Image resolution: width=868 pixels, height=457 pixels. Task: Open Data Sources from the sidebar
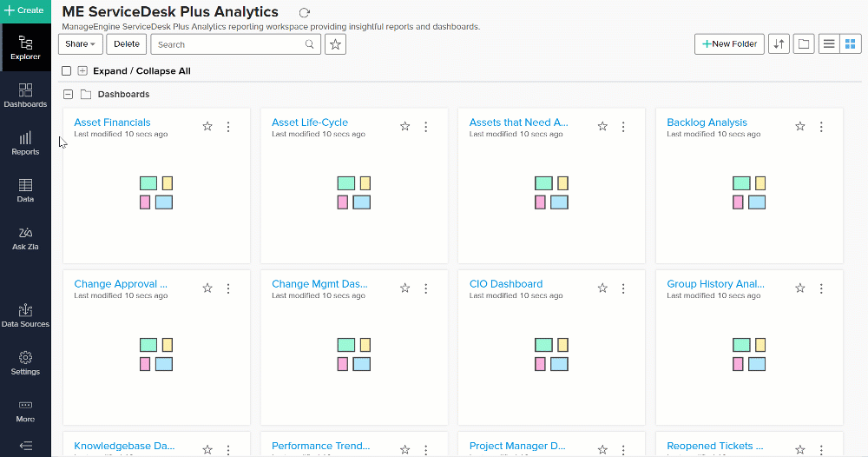click(x=25, y=315)
